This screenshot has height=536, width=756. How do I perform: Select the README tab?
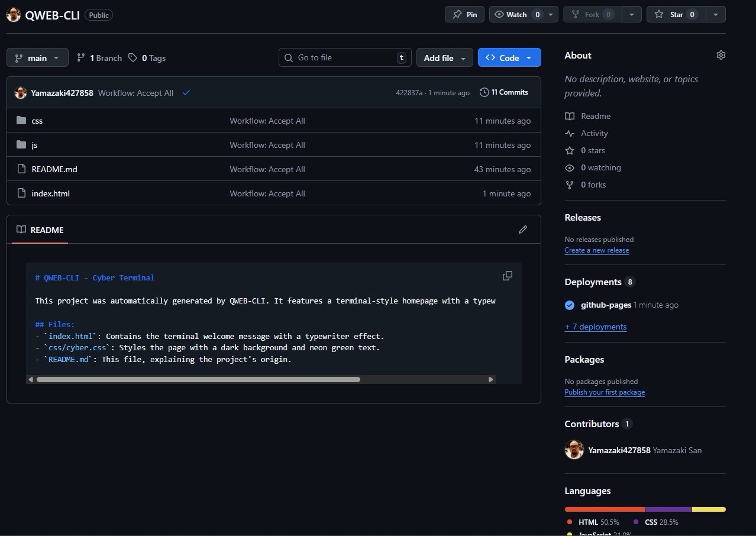(x=40, y=230)
